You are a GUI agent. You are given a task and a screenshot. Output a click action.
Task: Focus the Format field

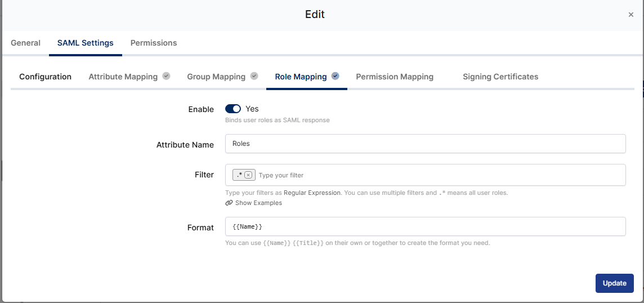426,226
